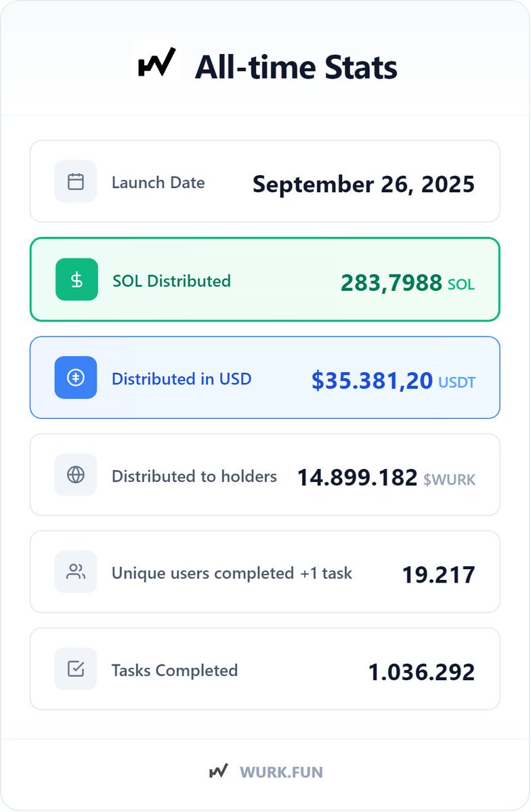This screenshot has height=812, width=531.
Task: Click the green SOL unit label
Action: (x=461, y=285)
